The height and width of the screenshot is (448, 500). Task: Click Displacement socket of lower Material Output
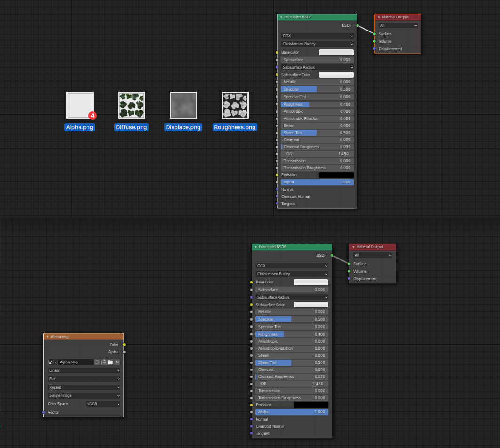[349, 279]
